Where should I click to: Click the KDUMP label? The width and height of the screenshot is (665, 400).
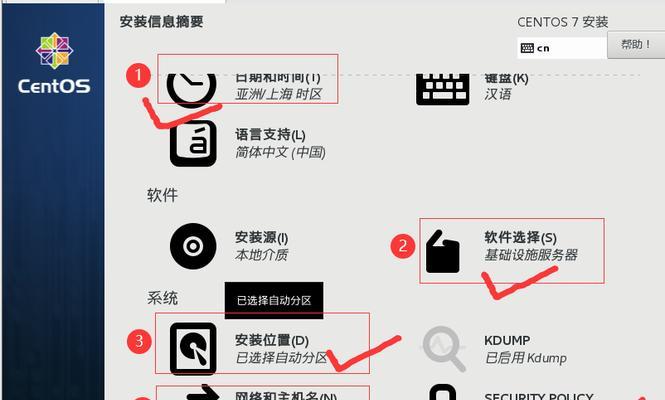pyautogui.click(x=507, y=340)
